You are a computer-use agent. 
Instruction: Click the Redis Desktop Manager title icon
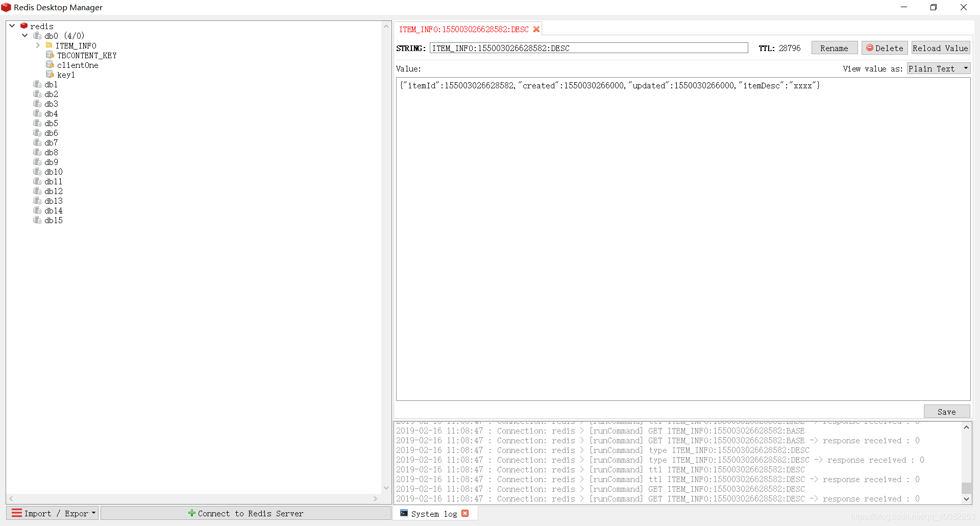pyautogui.click(x=6, y=7)
